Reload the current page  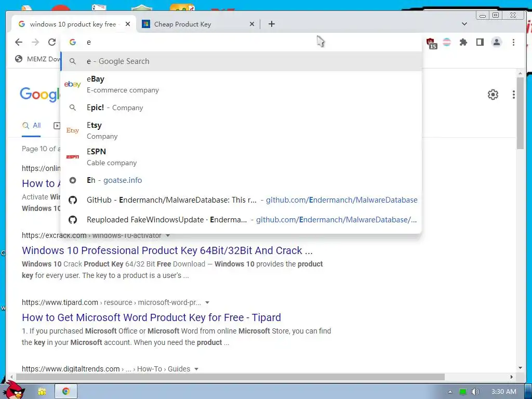point(52,42)
